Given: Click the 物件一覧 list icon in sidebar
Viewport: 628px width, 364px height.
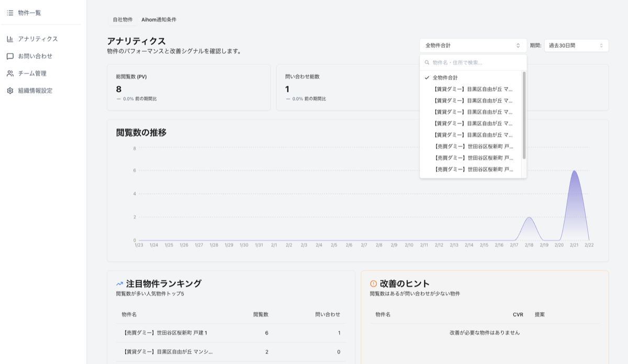Looking at the screenshot, I should tap(10, 13).
